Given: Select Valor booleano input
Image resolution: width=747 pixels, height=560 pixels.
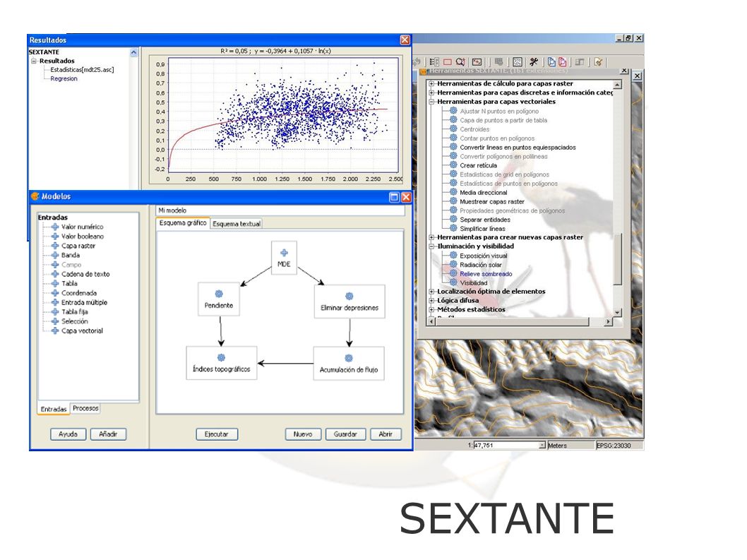Looking at the screenshot, I should pos(83,237).
